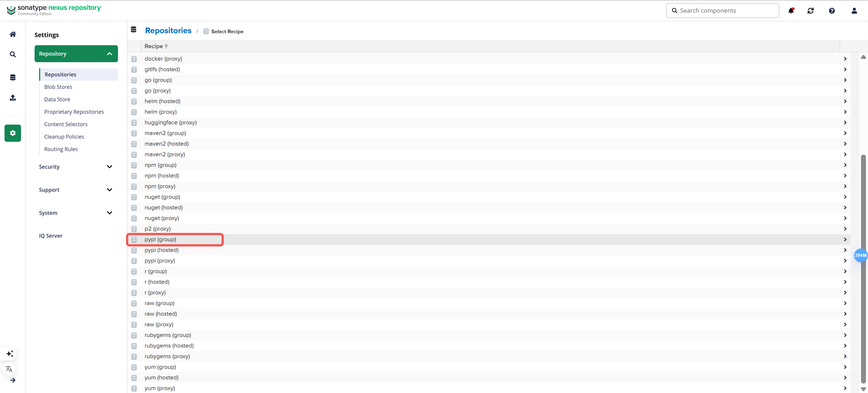Go to the home dashboard icon

pyautogui.click(x=13, y=34)
